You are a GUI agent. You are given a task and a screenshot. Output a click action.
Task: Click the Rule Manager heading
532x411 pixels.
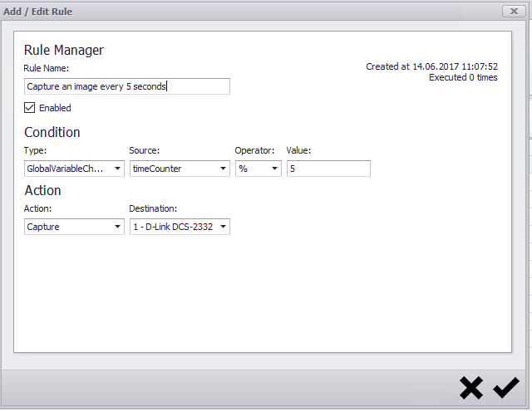pyautogui.click(x=64, y=50)
